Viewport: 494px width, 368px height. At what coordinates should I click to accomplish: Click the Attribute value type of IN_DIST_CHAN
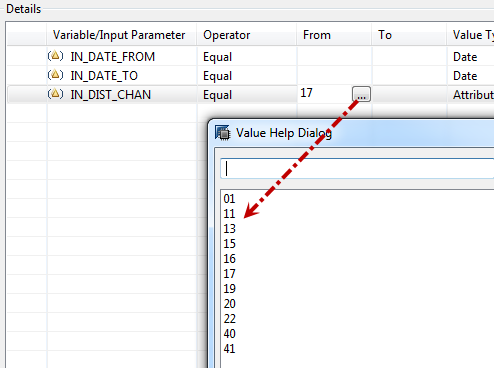[x=473, y=95]
